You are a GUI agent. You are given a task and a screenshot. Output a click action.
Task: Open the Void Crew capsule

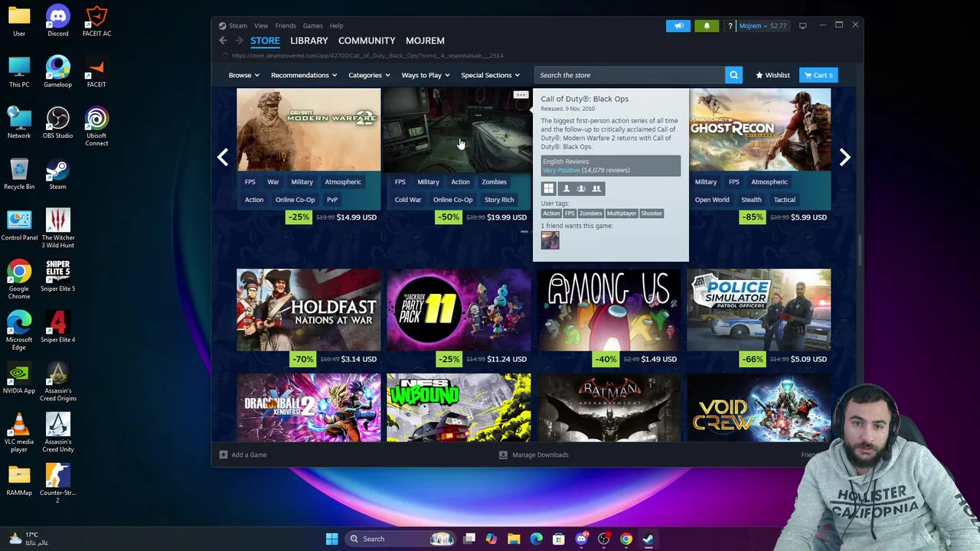click(x=759, y=408)
